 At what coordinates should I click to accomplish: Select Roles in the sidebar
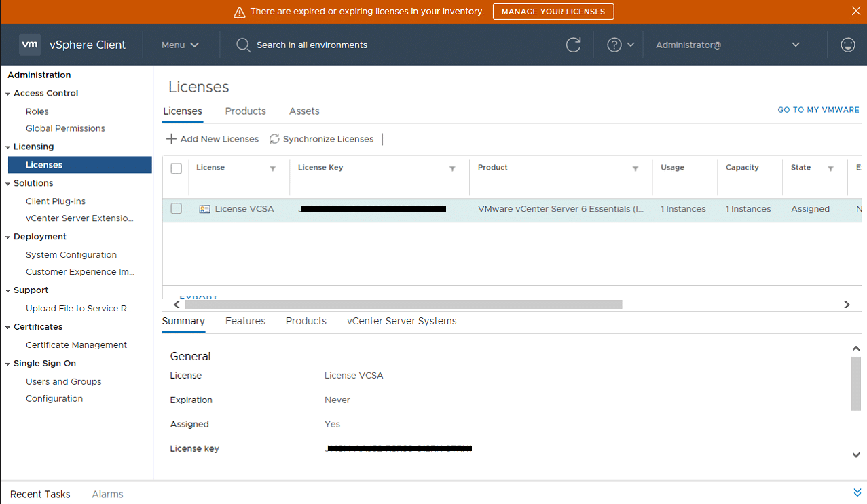coord(37,111)
